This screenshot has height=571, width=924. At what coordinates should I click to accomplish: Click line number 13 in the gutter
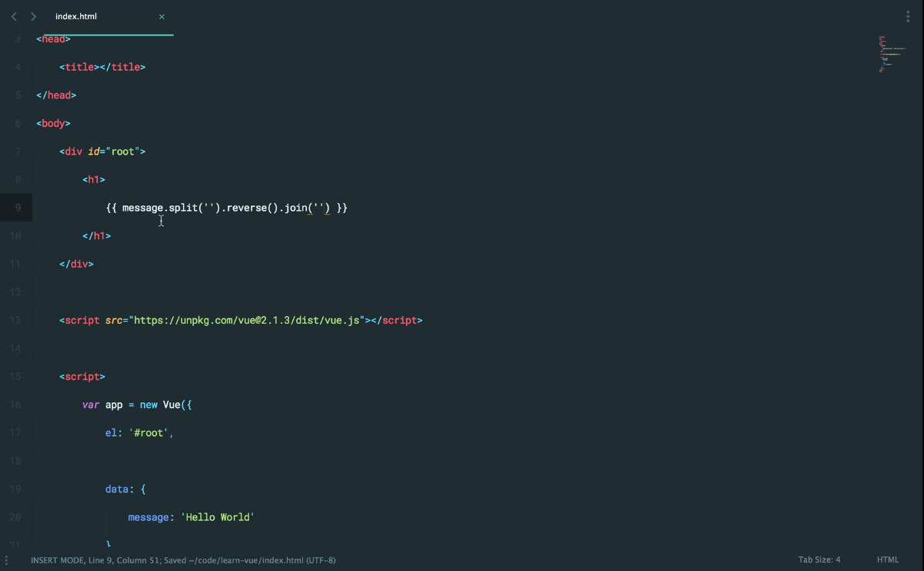[x=16, y=320]
